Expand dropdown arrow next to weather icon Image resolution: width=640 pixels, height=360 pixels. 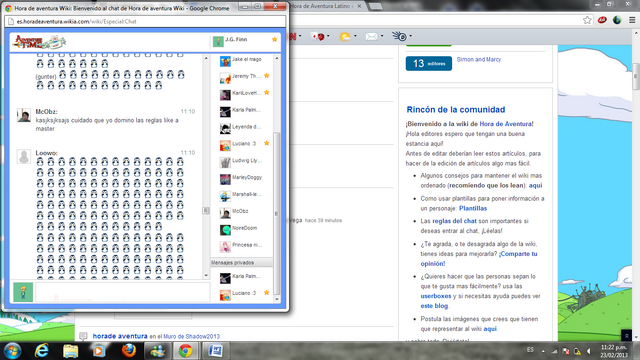coord(355,36)
